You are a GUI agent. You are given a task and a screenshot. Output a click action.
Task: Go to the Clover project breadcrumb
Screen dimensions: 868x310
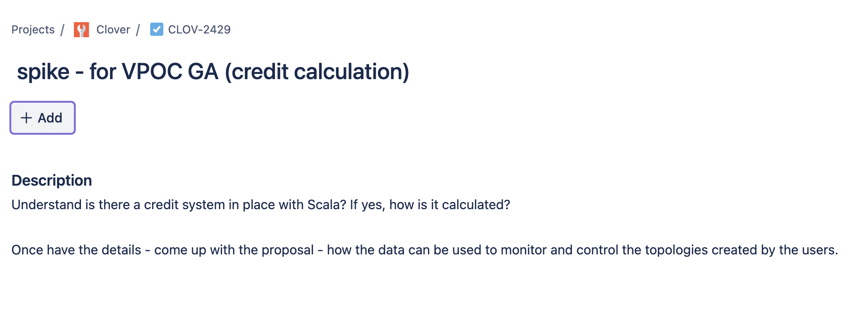(113, 30)
